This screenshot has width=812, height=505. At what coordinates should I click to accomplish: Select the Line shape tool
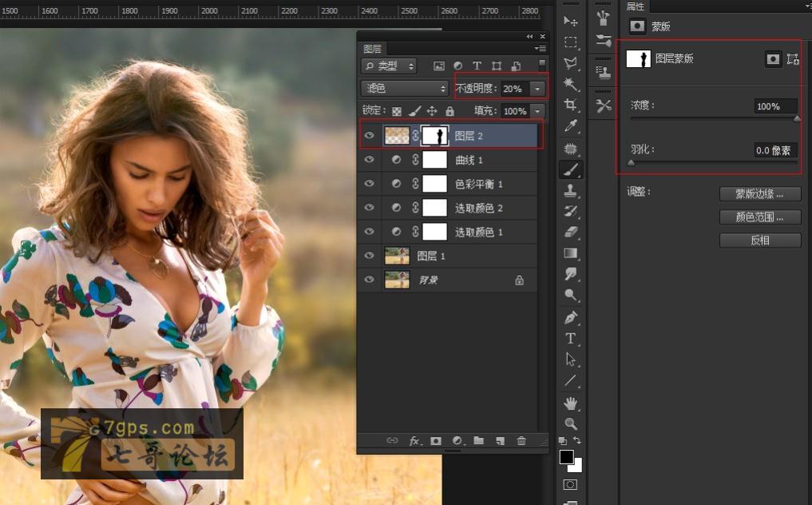point(571,380)
